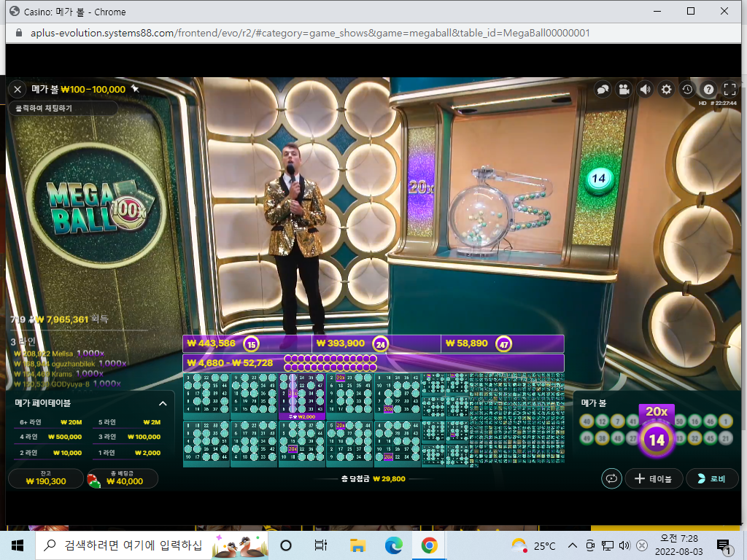Select the highlighted bingo card with ₩2,000
747x560 pixels.
tap(302, 397)
